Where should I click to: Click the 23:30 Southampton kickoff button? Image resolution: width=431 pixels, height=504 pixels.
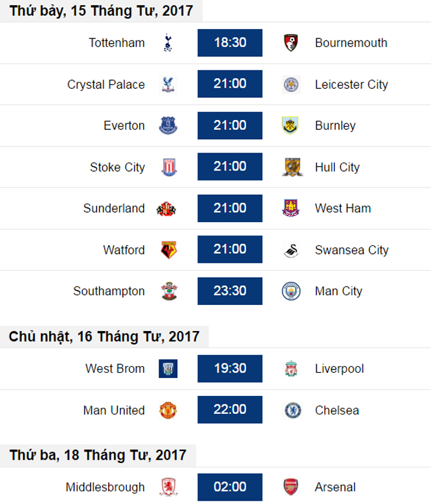tap(230, 291)
